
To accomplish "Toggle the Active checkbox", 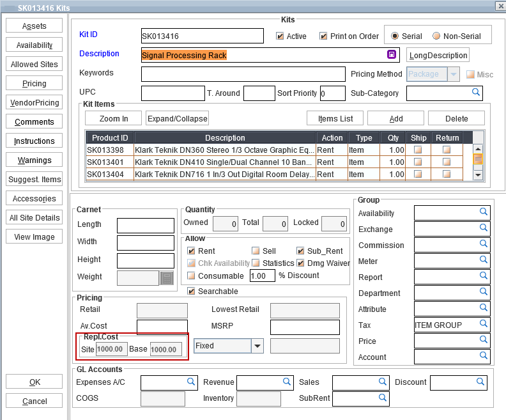I will [280, 36].
